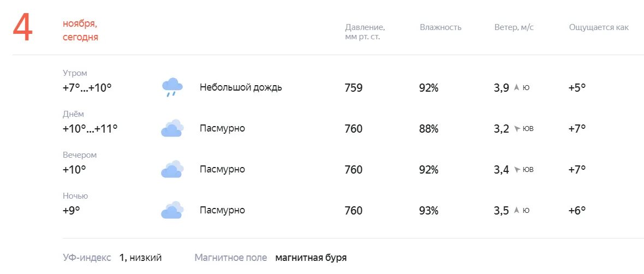Click the large date number 4
Image resolution: width=644 pixels, height=274 pixels.
click(23, 28)
